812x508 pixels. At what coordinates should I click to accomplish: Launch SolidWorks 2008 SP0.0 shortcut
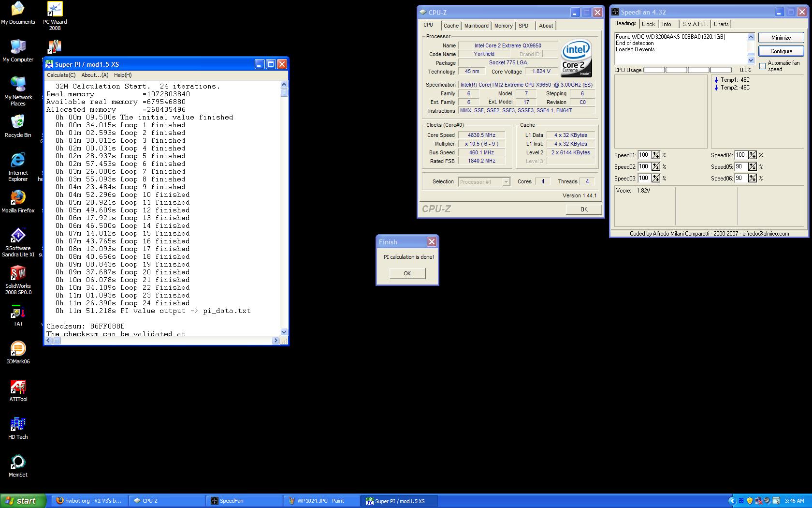tap(18, 280)
